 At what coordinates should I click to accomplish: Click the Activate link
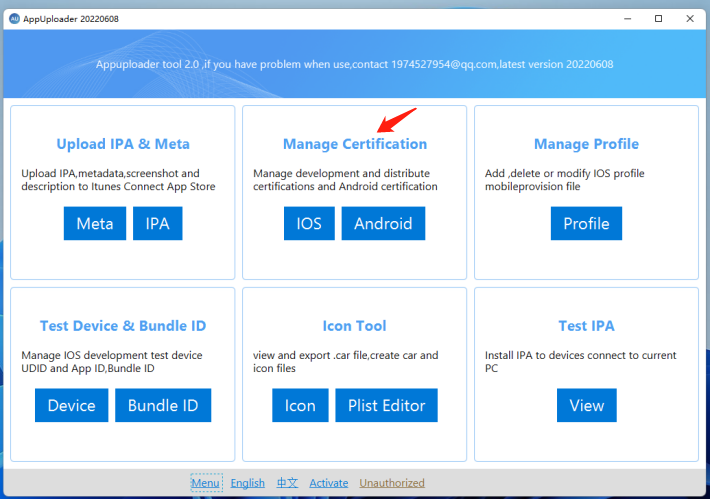(x=329, y=483)
